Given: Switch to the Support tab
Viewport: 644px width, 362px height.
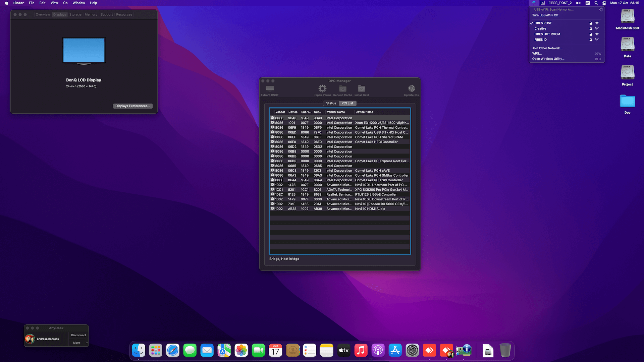Looking at the screenshot, I should [107, 15].
